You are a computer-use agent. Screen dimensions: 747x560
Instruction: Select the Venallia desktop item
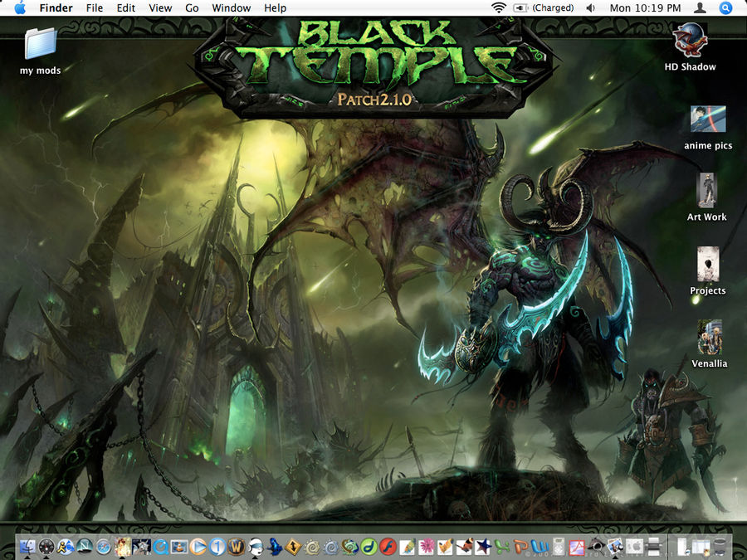[x=710, y=343]
